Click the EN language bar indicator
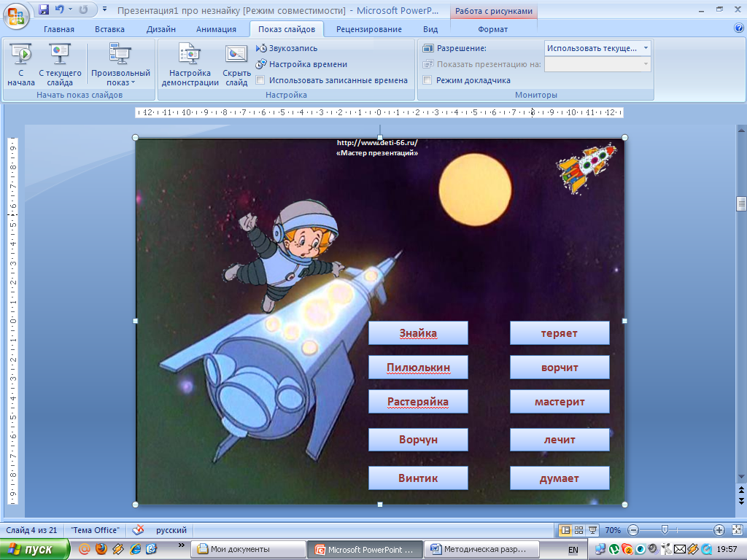The width and height of the screenshot is (747, 560). [573, 550]
